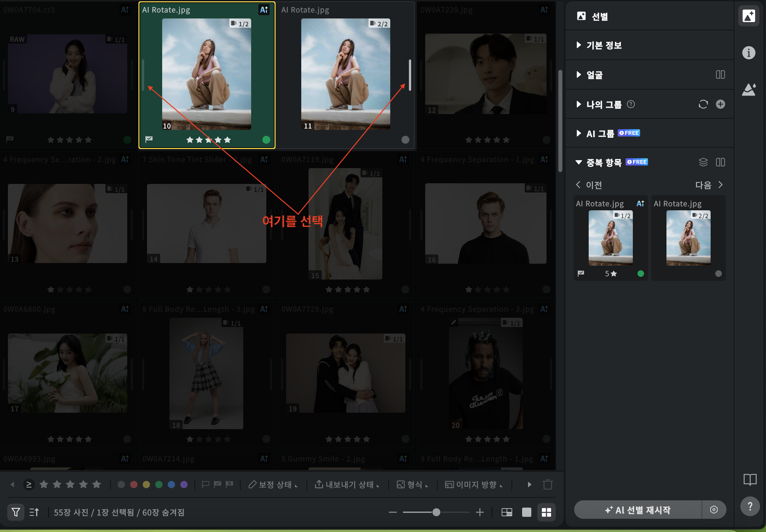This screenshot has height=532, width=766.
Task: Toggle green color dot on photo 10
Action: 266,140
